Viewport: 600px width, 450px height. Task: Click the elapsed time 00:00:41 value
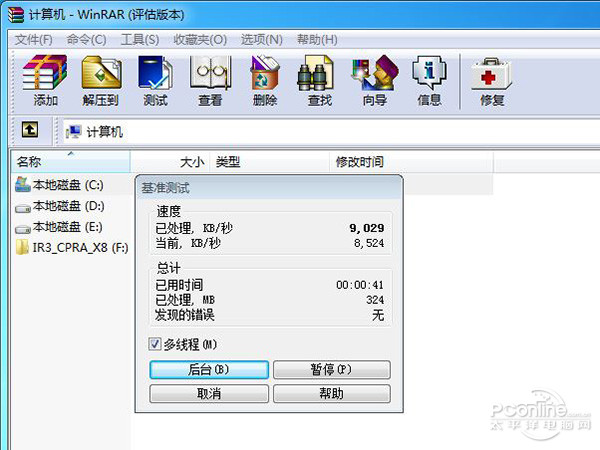pyautogui.click(x=360, y=285)
